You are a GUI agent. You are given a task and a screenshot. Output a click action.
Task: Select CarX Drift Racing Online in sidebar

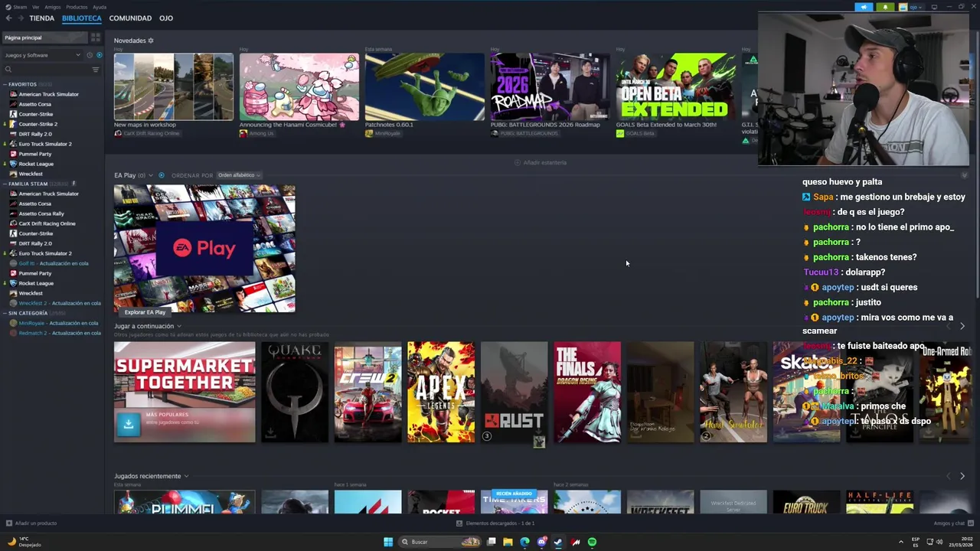[47, 223]
